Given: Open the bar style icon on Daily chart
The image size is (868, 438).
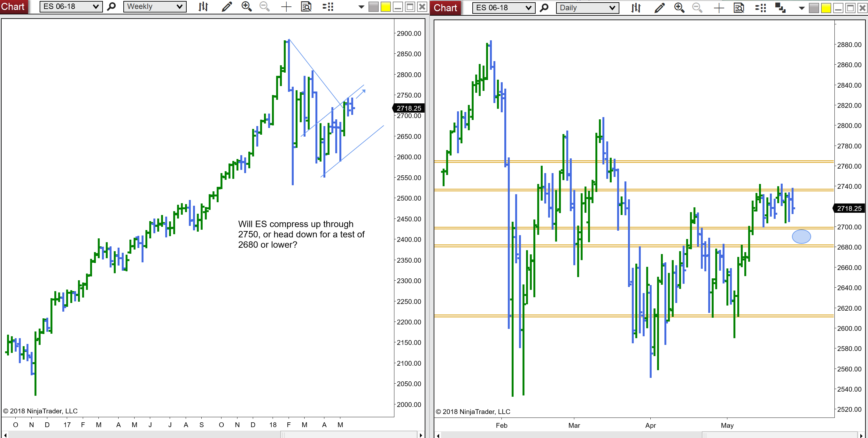Looking at the screenshot, I should click(x=636, y=8).
